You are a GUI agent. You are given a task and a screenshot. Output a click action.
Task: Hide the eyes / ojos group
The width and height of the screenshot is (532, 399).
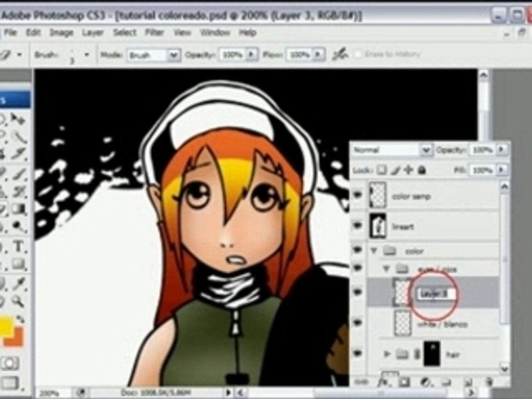point(357,268)
